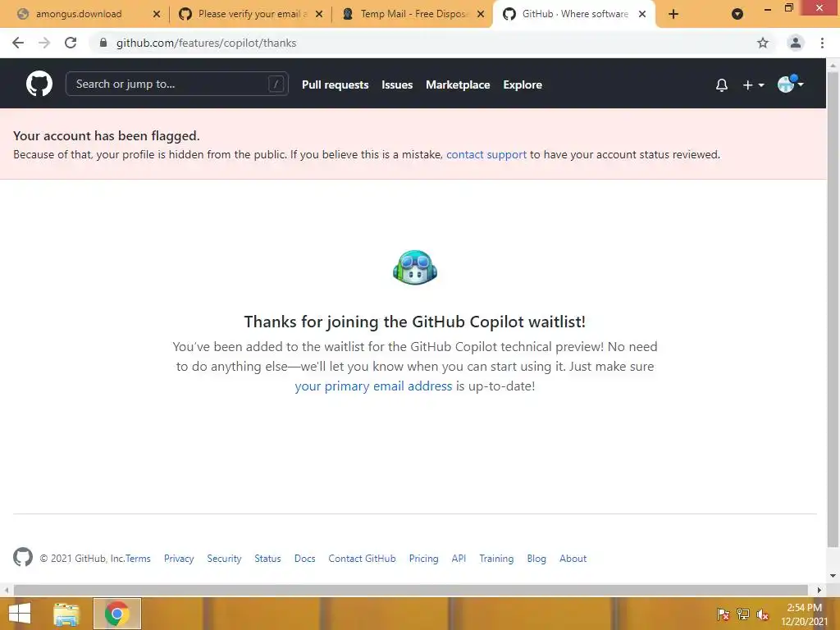
Task: Click the Your account has been flagged heading
Action: point(106,135)
